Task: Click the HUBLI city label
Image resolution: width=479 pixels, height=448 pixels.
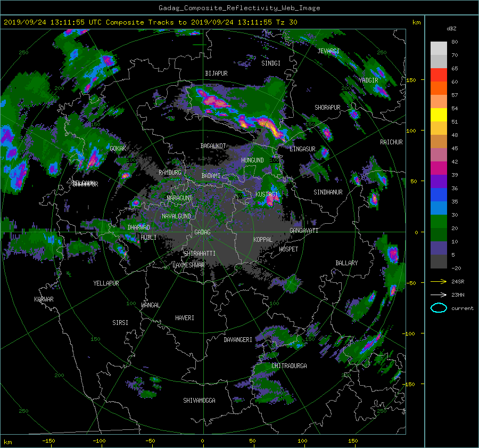Action: (148, 238)
